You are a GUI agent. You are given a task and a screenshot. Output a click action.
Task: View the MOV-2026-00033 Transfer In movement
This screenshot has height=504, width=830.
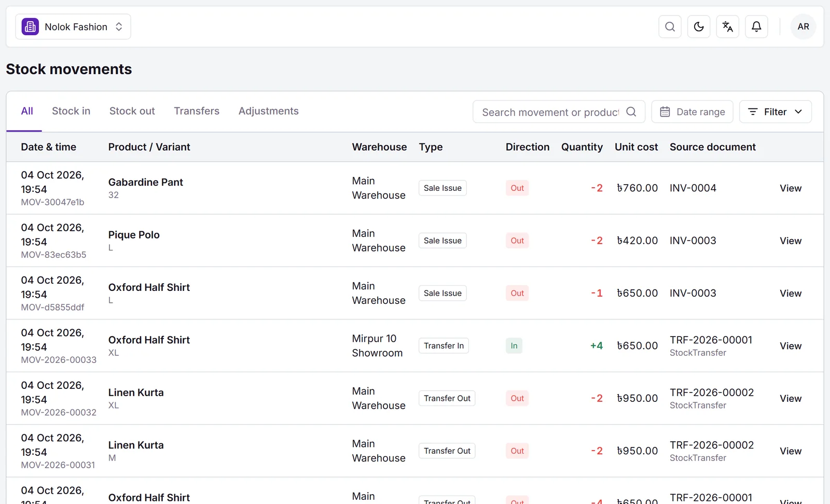(791, 346)
